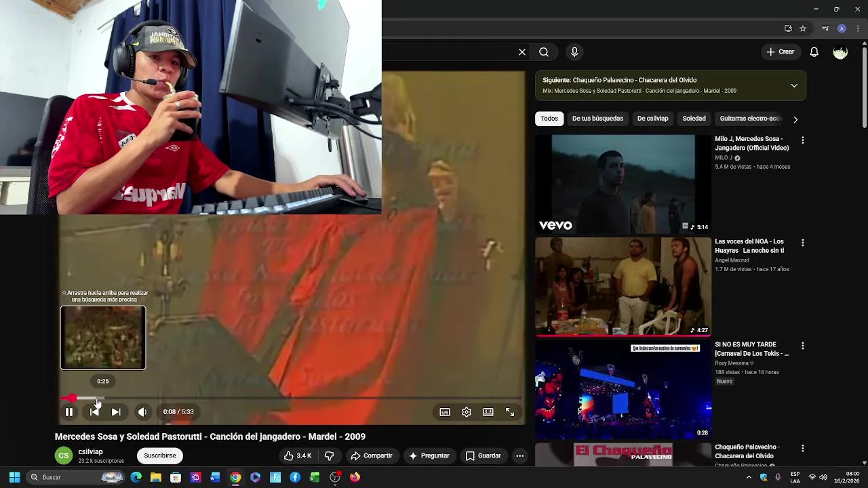Open the Angel Maxzud channel link

coord(732,260)
